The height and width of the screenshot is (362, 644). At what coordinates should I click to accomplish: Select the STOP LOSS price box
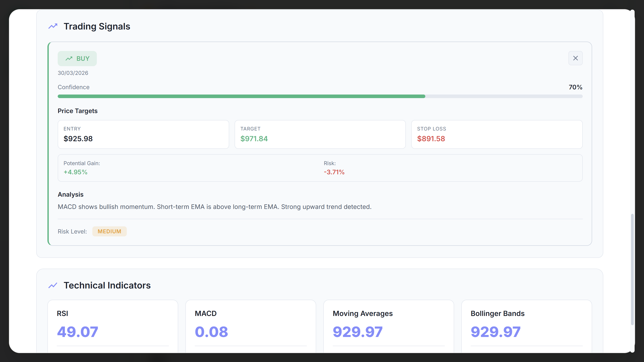pos(497,134)
